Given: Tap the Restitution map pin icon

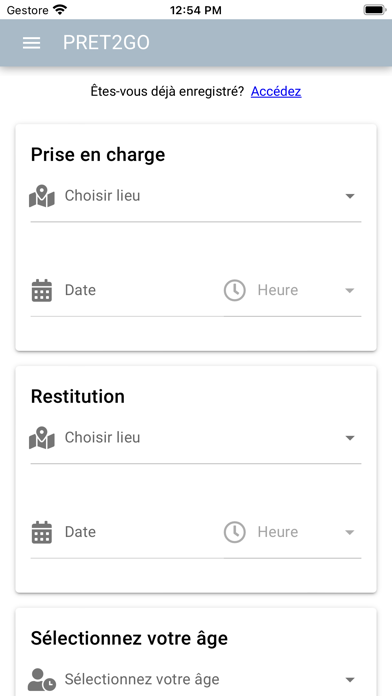Looking at the screenshot, I should [42, 439].
